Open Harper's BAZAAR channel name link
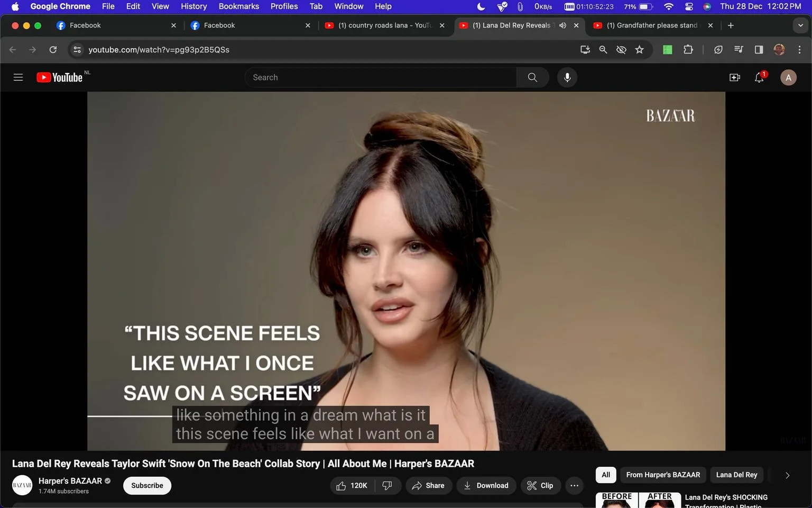Image resolution: width=812 pixels, height=508 pixels. coord(70,481)
